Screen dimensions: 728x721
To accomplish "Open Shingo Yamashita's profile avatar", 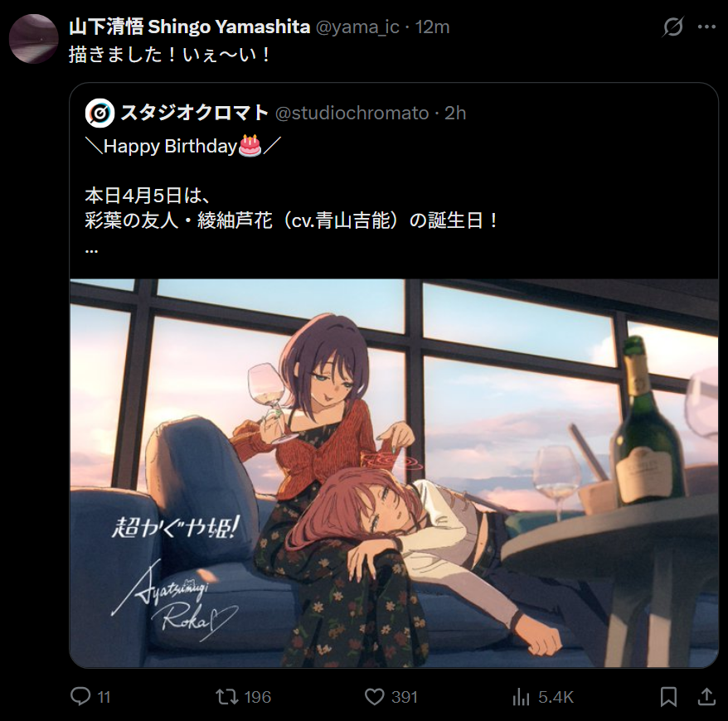I will coord(33,38).
